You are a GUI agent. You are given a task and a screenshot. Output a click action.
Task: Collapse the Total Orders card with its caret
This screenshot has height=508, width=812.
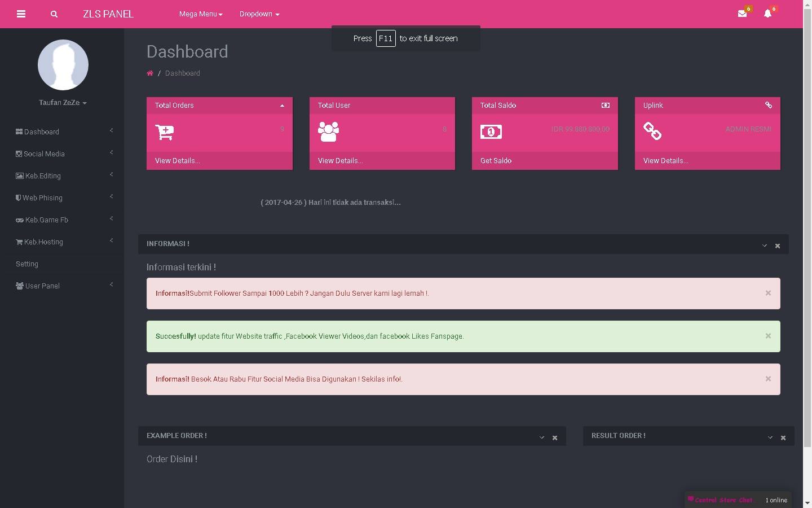(282, 105)
